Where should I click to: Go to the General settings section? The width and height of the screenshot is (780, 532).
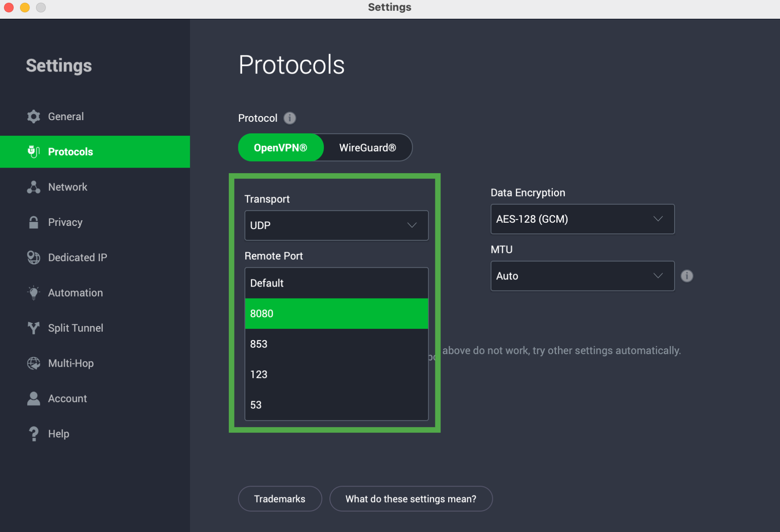(x=66, y=117)
